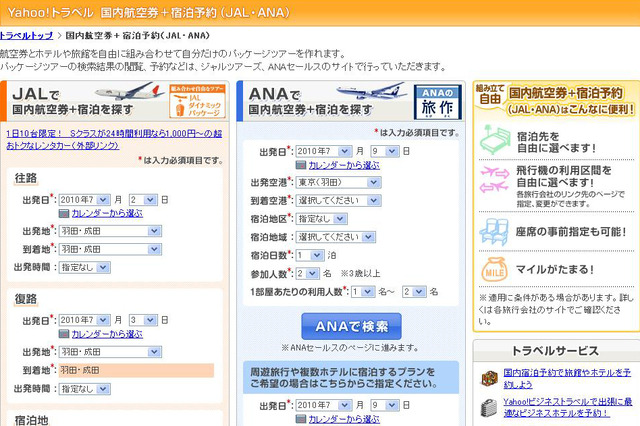This screenshot has height=426, width=640.
Task: Click カレンダーから選ぶ link under JAL 復路
Action: click(x=107, y=334)
